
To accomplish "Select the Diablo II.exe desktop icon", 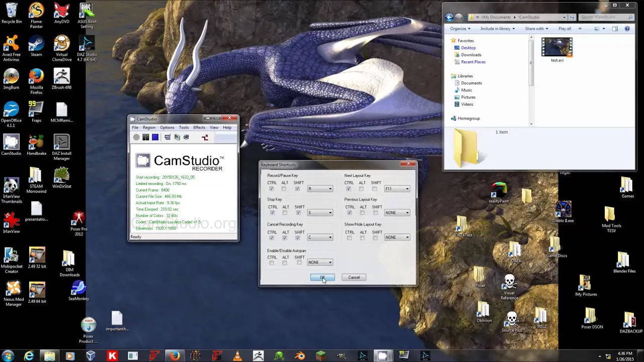I will coord(563,212).
